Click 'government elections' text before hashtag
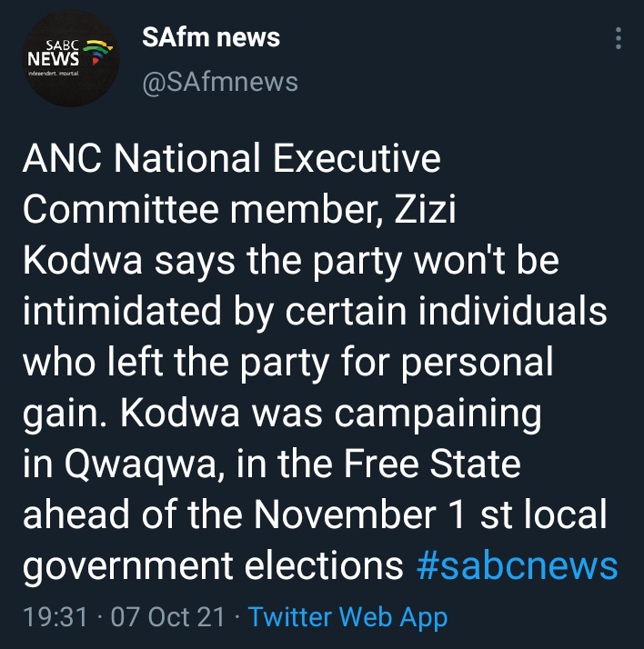 click(x=213, y=567)
